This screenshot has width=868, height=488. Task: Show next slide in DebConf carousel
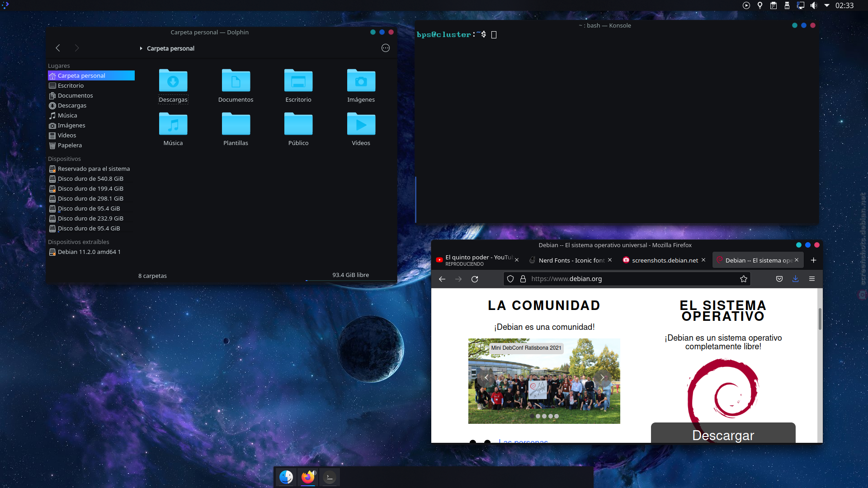(602, 378)
